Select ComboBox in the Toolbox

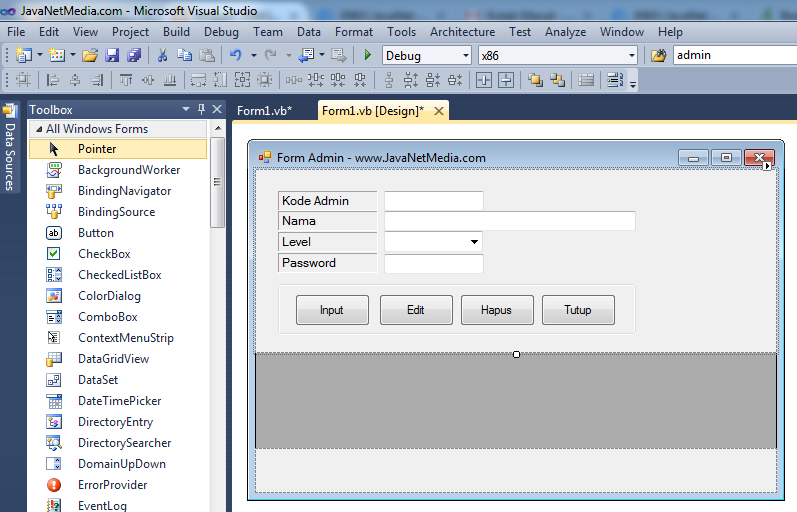point(108,317)
